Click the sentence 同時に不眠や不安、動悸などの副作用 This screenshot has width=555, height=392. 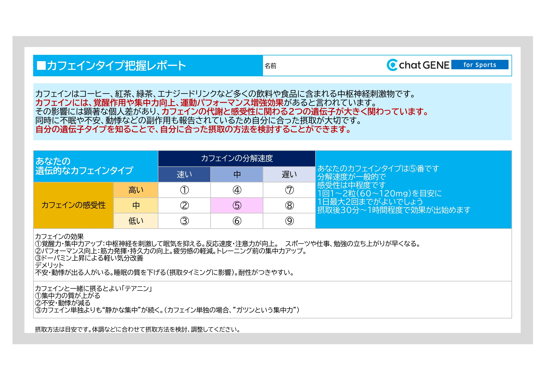198,120
